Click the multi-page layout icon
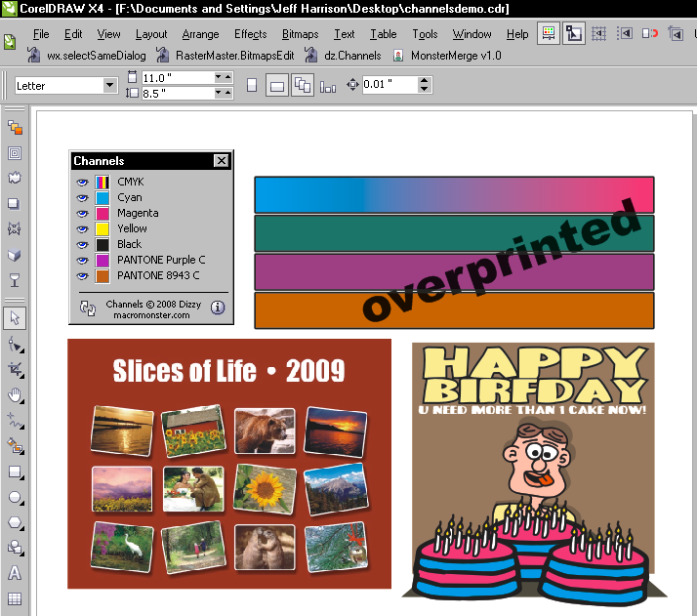This screenshot has width=697, height=616. pyautogui.click(x=303, y=85)
